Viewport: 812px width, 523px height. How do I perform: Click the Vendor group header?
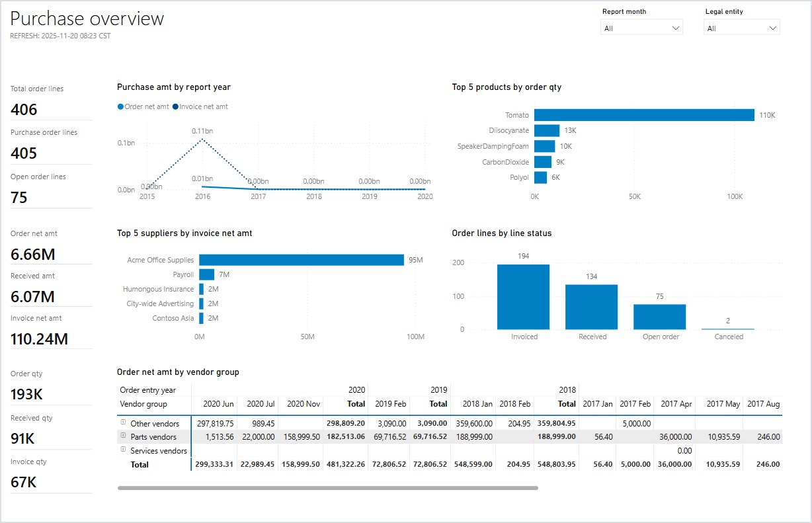coord(143,403)
